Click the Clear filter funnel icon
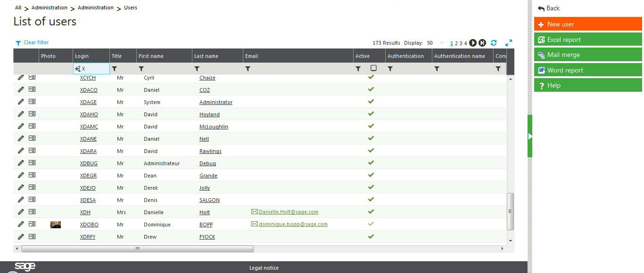The image size is (644, 273). tap(18, 43)
